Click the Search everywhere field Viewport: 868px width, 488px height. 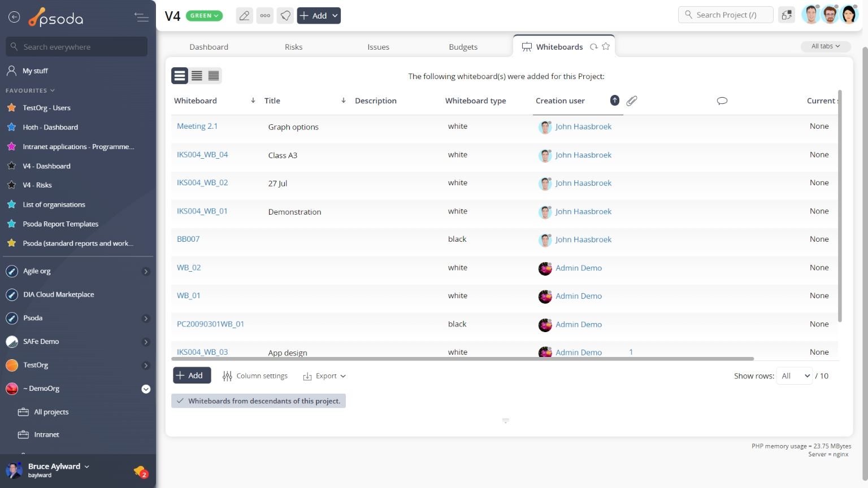(x=77, y=46)
